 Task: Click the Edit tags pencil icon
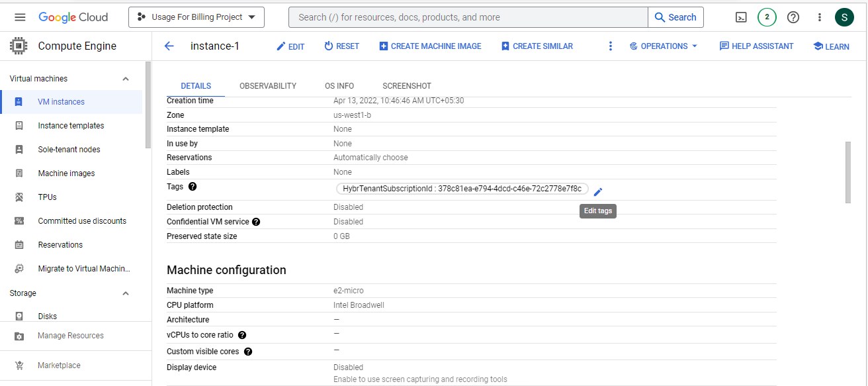click(x=598, y=192)
